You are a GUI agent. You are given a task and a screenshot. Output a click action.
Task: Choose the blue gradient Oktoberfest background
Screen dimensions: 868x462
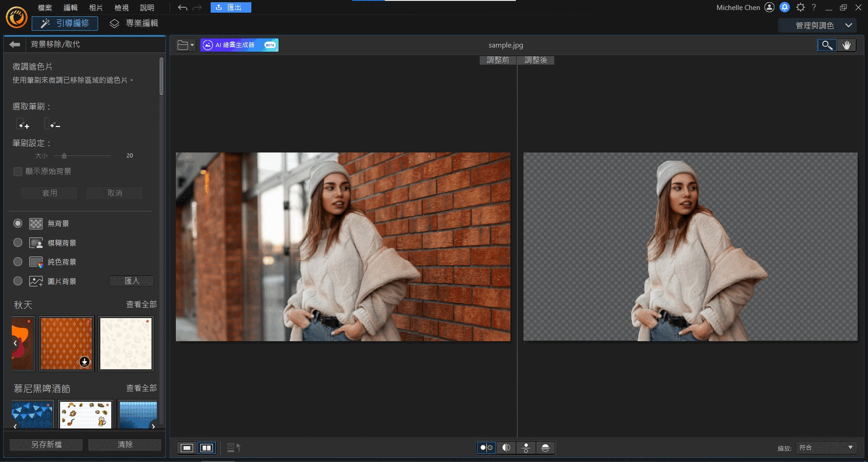137,414
